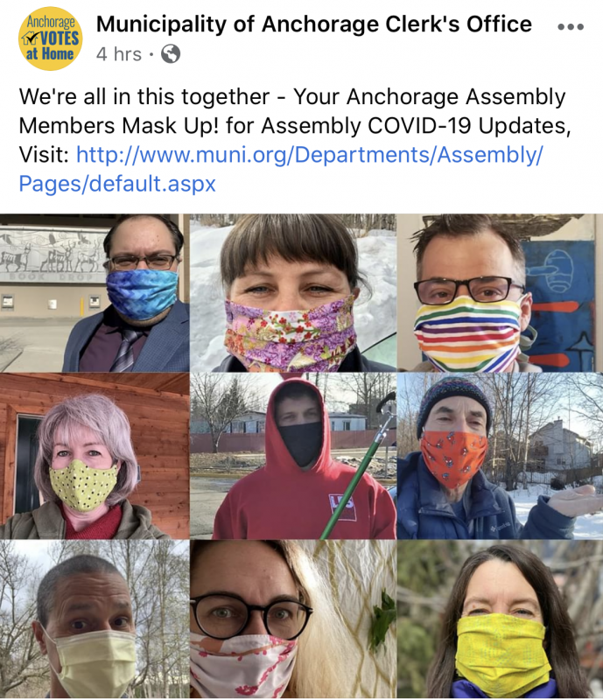Open photo of man in blue mask
Image resolution: width=603 pixels, height=700 pixels.
[95, 293]
